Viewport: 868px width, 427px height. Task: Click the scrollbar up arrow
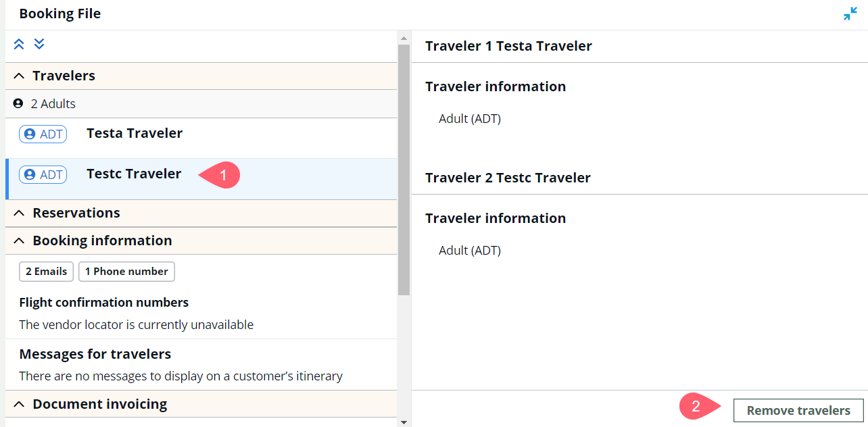pos(404,38)
